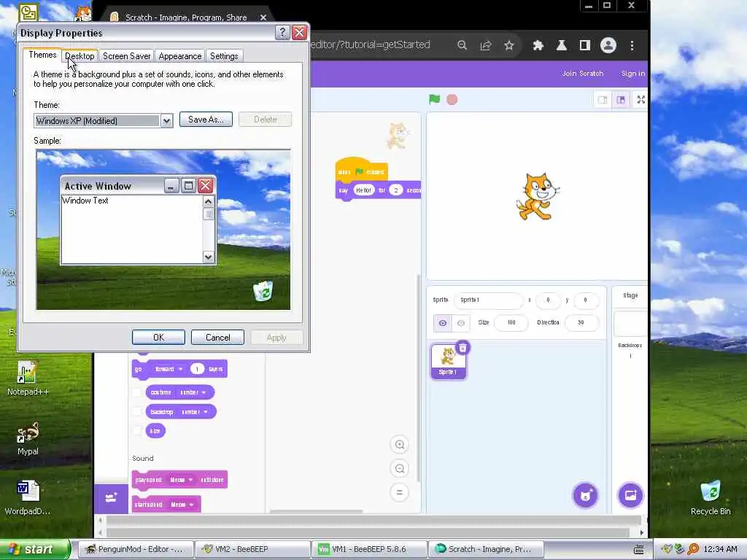Open the Add Extension button
747x560 pixels.
pyautogui.click(x=111, y=498)
